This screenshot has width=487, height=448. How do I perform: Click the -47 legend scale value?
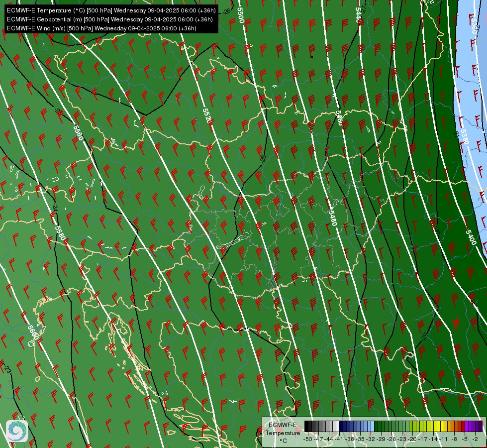[318, 439]
